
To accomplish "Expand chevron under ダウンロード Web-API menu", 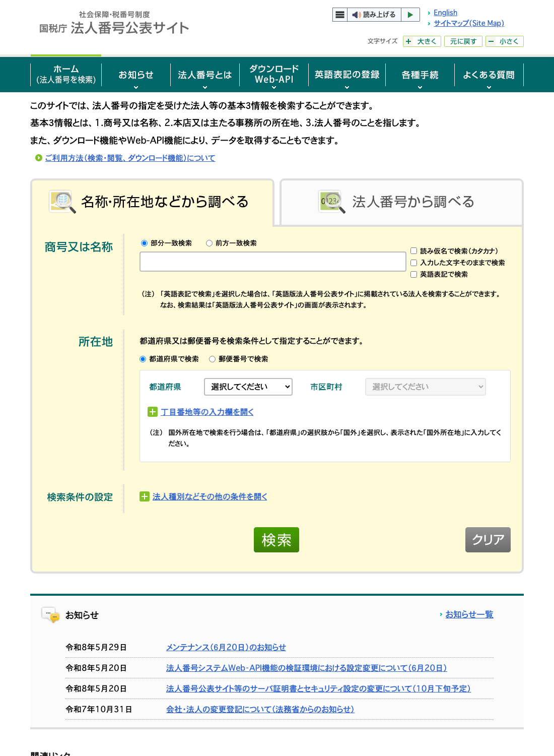I will click(x=274, y=88).
